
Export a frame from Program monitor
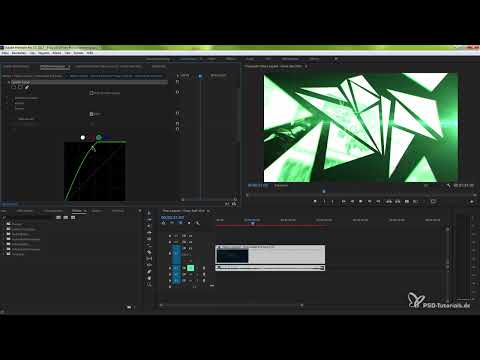coord(407,201)
